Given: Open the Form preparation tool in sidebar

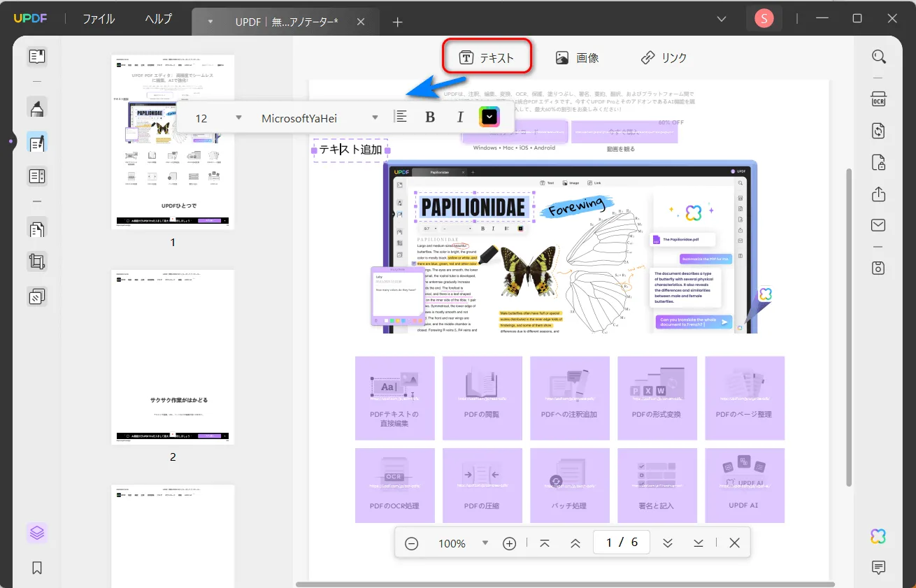Looking at the screenshot, I should pyautogui.click(x=37, y=176).
